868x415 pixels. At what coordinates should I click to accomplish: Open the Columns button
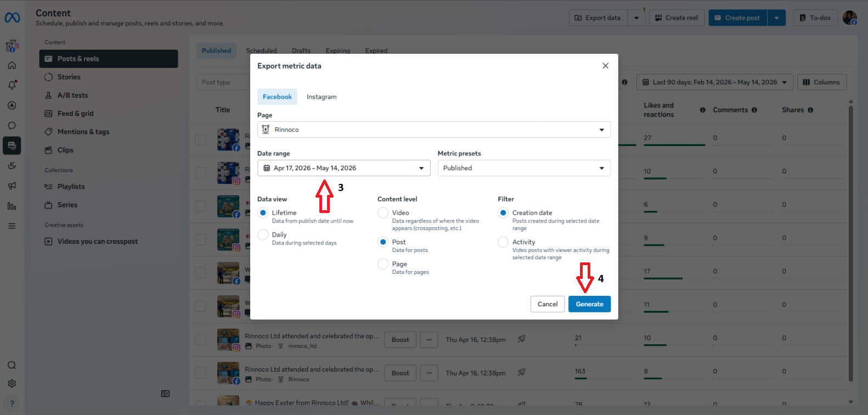coord(822,82)
